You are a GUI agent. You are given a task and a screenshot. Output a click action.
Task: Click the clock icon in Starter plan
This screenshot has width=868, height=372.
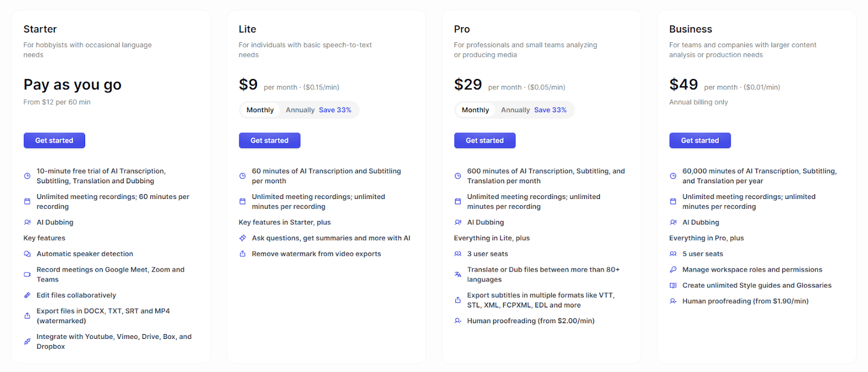[27, 176]
